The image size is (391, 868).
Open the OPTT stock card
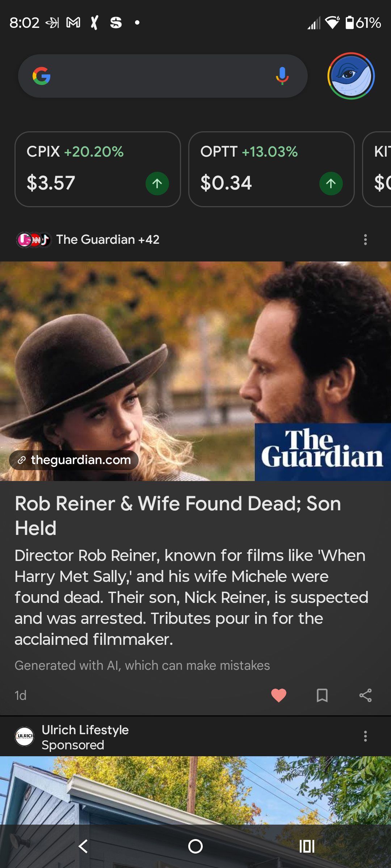point(272,169)
